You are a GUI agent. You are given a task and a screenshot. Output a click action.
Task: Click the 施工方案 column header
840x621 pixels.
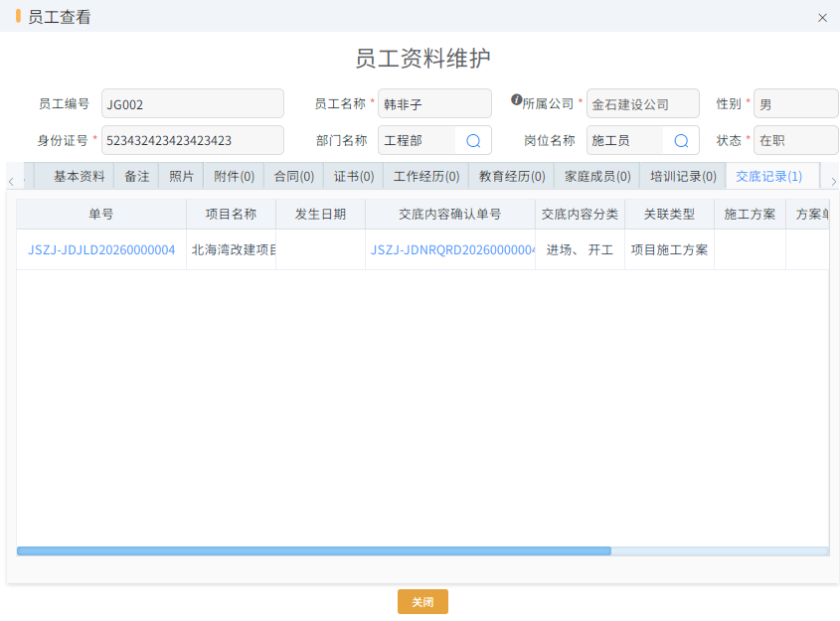click(x=750, y=215)
